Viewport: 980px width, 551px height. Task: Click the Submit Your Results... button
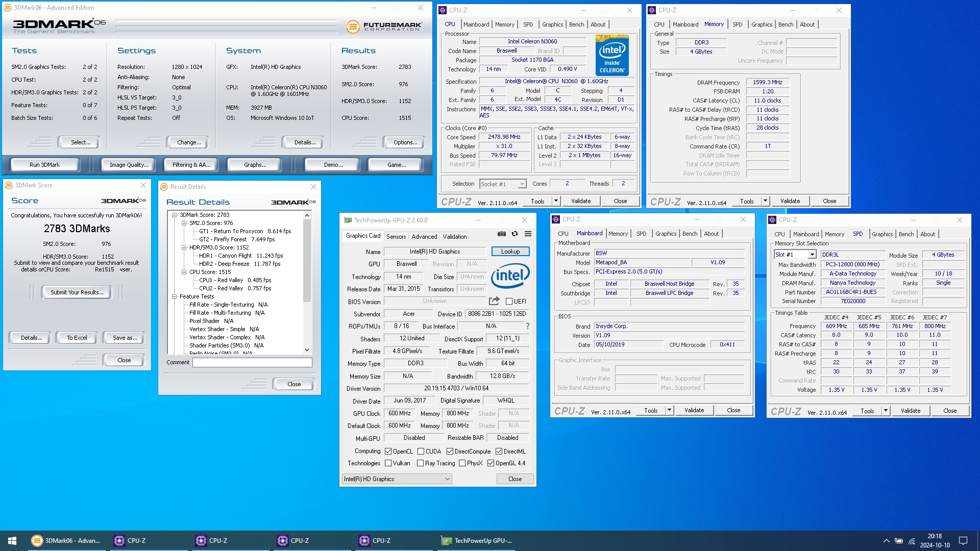(x=77, y=292)
